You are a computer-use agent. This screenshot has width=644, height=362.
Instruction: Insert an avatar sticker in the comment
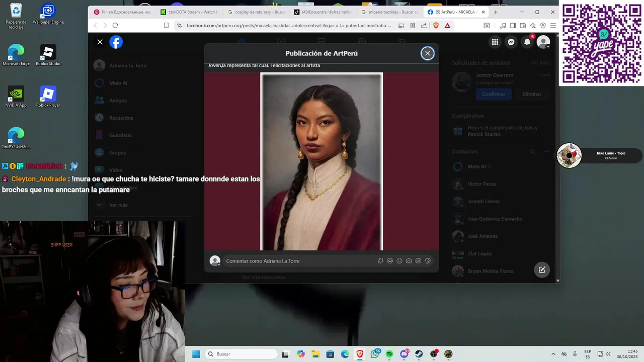click(390, 261)
